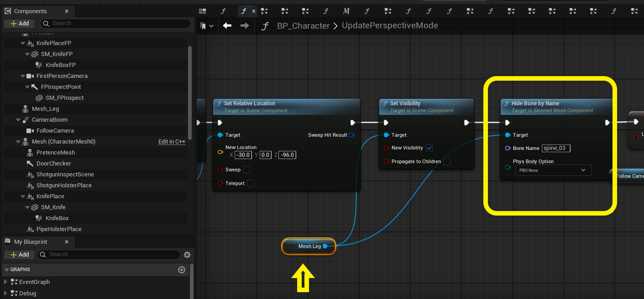This screenshot has height=299, width=644.
Task: Navigate back with the left arrow
Action: coord(227,26)
